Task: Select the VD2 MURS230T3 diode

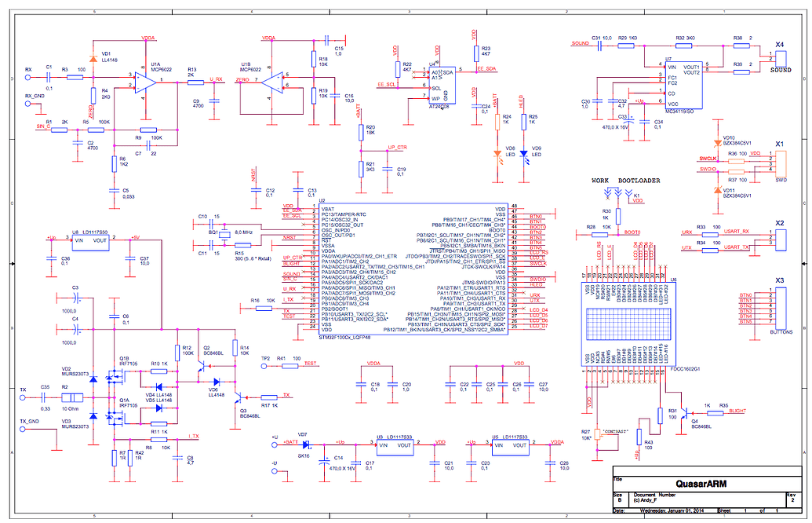Action: point(93,380)
